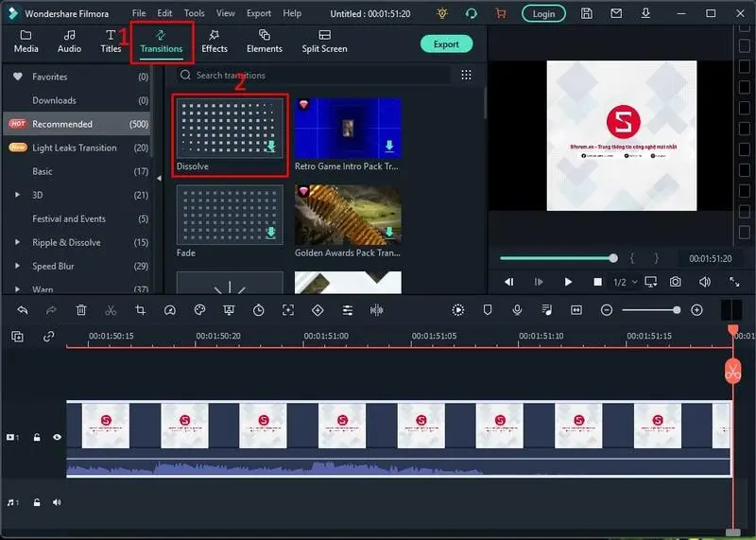Open the Speed control icon
Viewport: 756px width, 540px height.
pyautogui.click(x=170, y=310)
